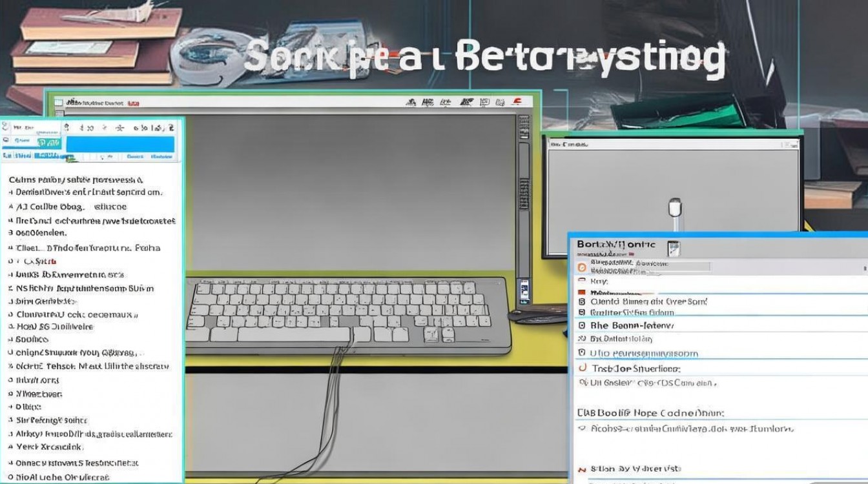Screen dimensions: 868x484
Task: Click the orange circle icon in first dialog row
Action: tap(581, 267)
